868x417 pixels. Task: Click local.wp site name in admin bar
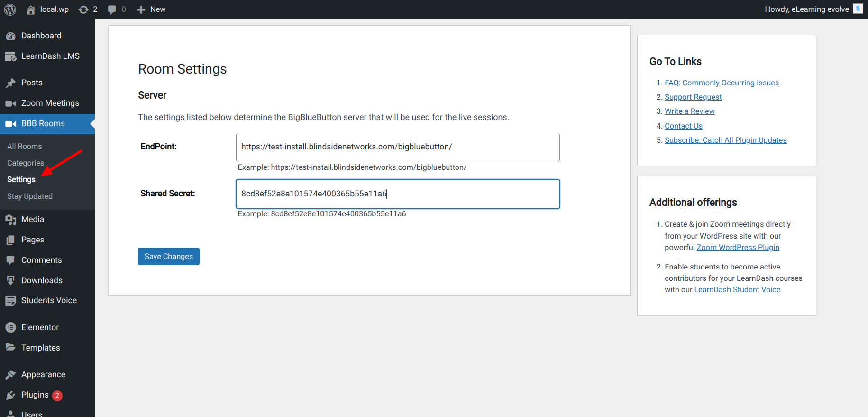pos(55,9)
